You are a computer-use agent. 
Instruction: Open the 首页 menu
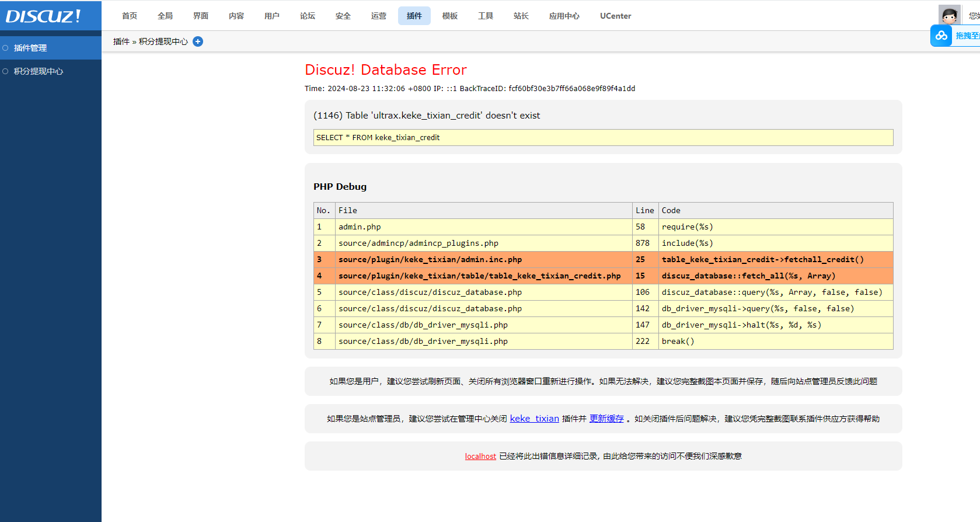click(130, 16)
